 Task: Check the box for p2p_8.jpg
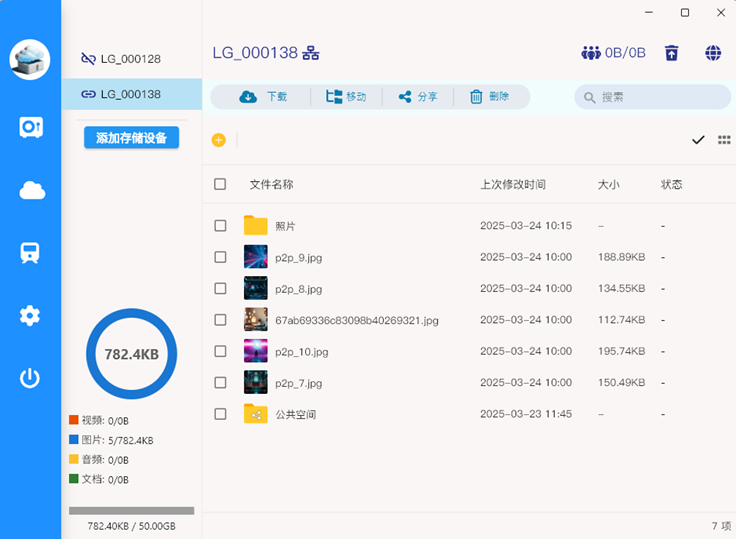click(x=220, y=288)
